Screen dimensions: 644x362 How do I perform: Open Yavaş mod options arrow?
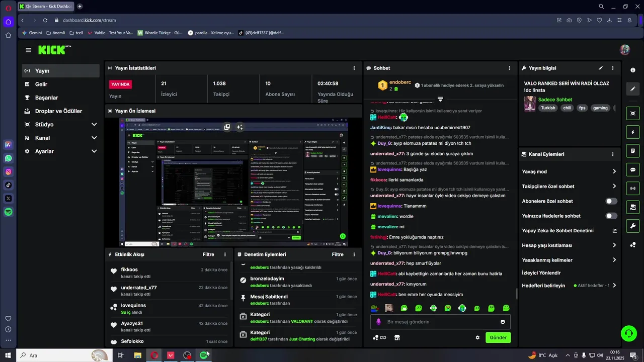click(x=614, y=171)
